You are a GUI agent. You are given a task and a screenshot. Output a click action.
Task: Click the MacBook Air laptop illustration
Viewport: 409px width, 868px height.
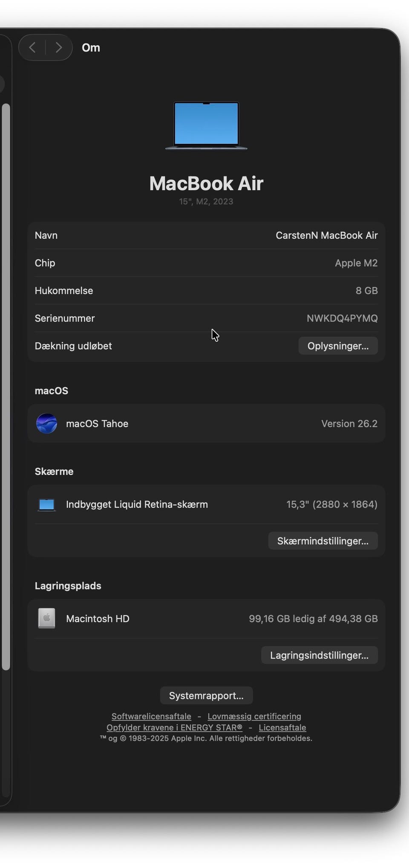pyautogui.click(x=206, y=125)
